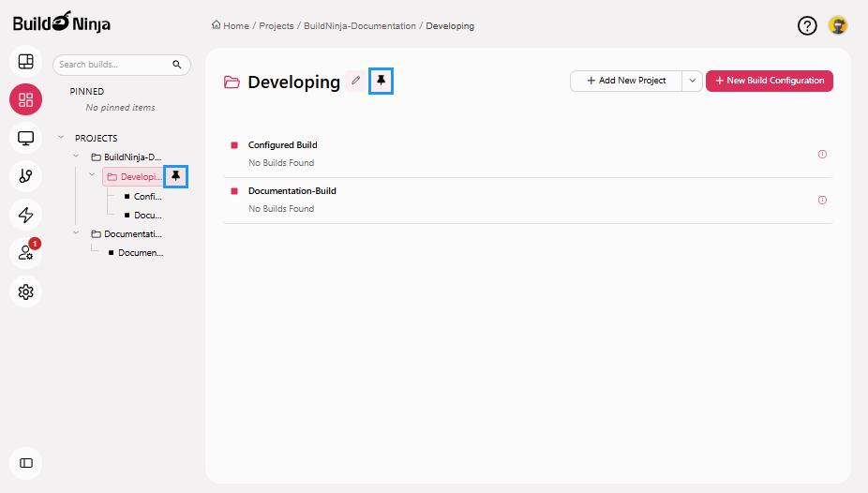The width and height of the screenshot is (868, 493).
Task: Focus the Search builds input field
Action: pos(112,65)
